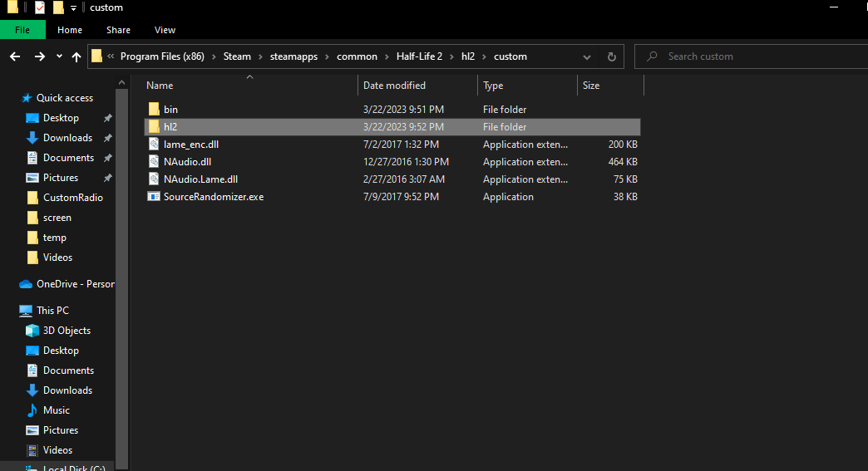Navigate to hl2 breadcrumb in address bar
The image size is (868, 471).
pos(468,56)
